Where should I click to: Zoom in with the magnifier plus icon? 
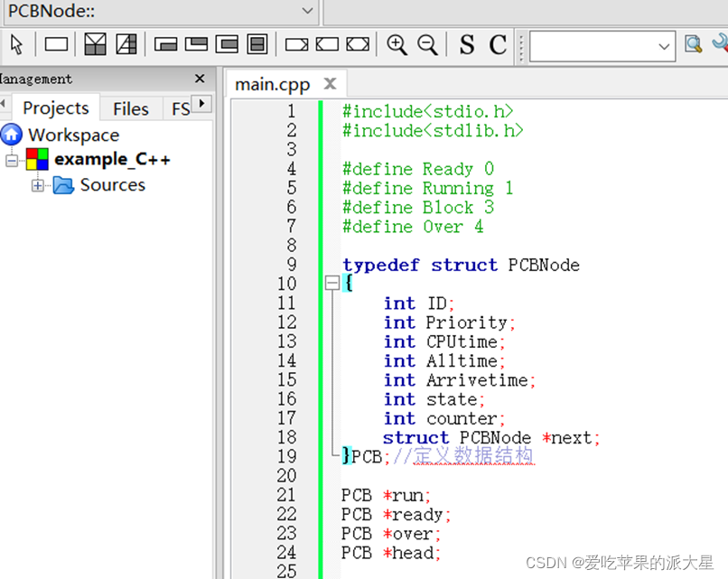click(x=397, y=45)
